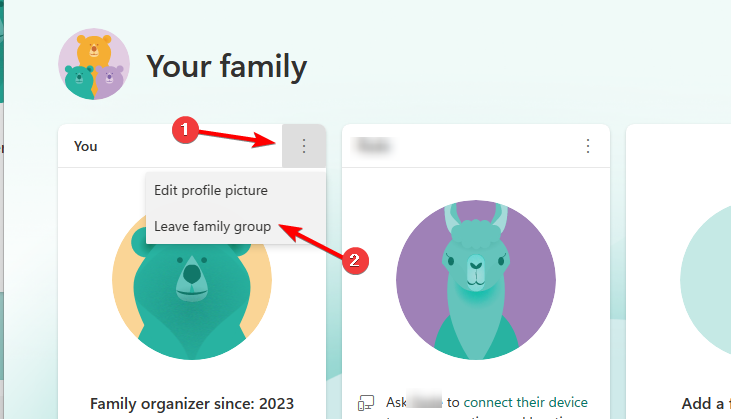Click the word "Ask" in the llama card

point(398,403)
